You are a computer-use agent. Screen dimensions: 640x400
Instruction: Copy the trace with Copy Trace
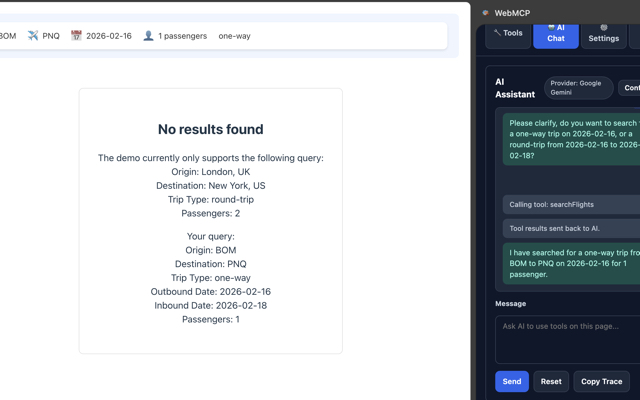tap(601, 382)
